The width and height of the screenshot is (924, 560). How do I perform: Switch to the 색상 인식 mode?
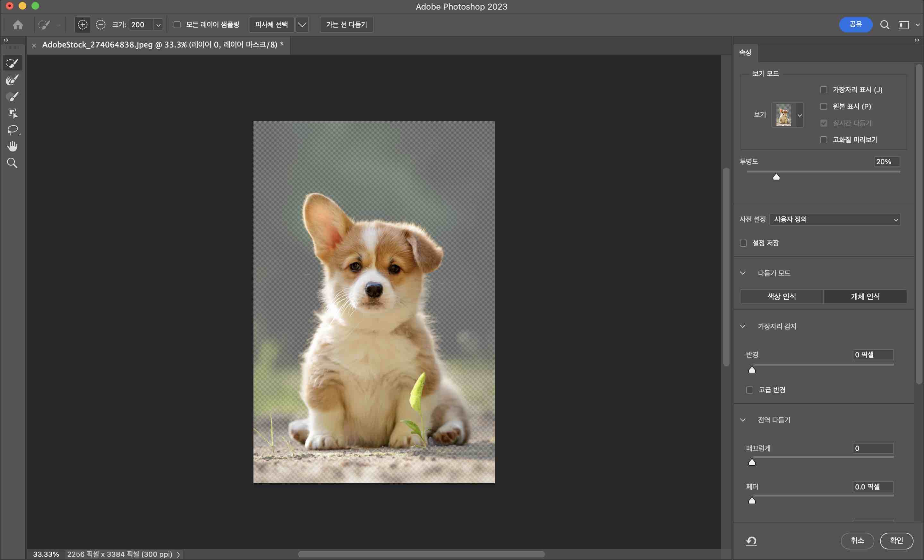pyautogui.click(x=782, y=296)
